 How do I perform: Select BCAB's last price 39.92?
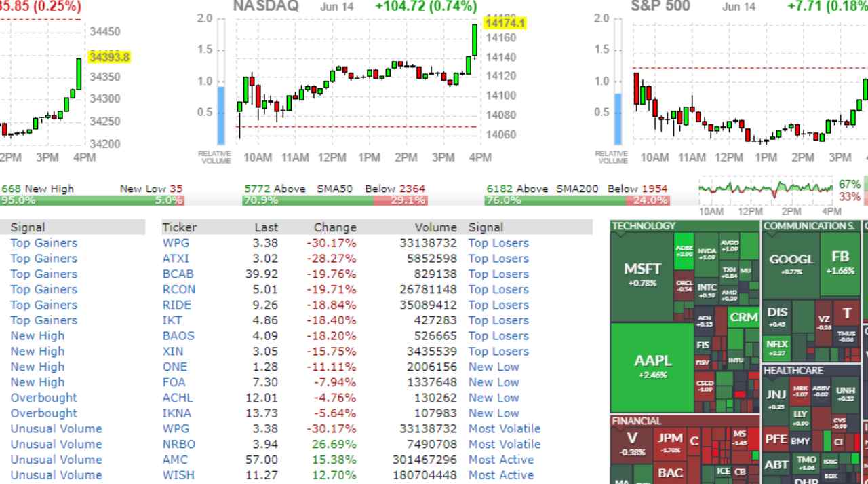(x=263, y=274)
